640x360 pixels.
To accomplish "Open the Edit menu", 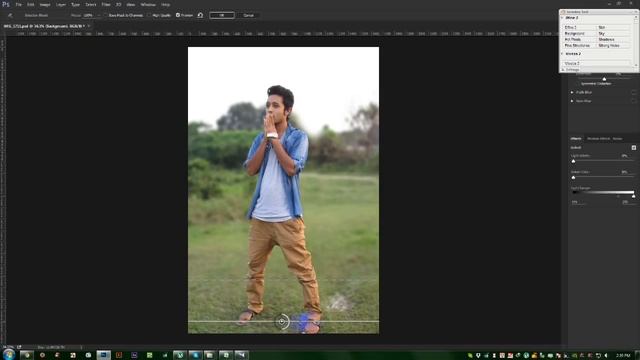I will [31, 4].
